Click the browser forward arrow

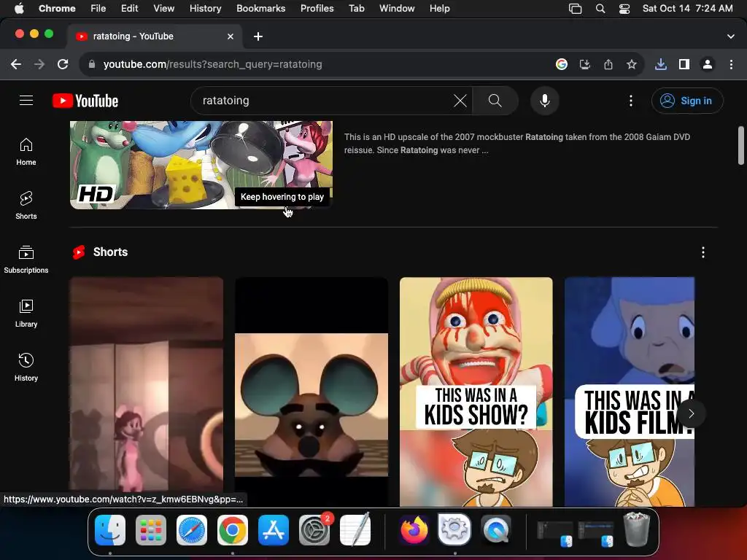click(x=39, y=64)
